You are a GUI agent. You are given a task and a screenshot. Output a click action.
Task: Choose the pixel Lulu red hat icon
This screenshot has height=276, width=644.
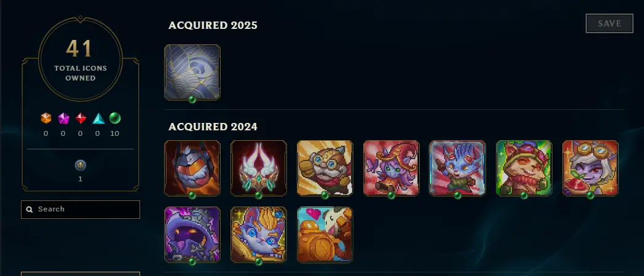(391, 168)
